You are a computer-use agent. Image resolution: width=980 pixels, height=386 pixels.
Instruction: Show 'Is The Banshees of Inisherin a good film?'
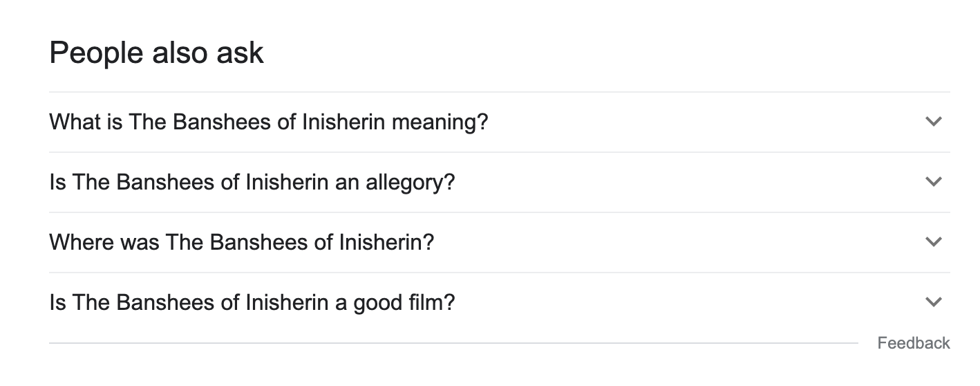pos(252,303)
